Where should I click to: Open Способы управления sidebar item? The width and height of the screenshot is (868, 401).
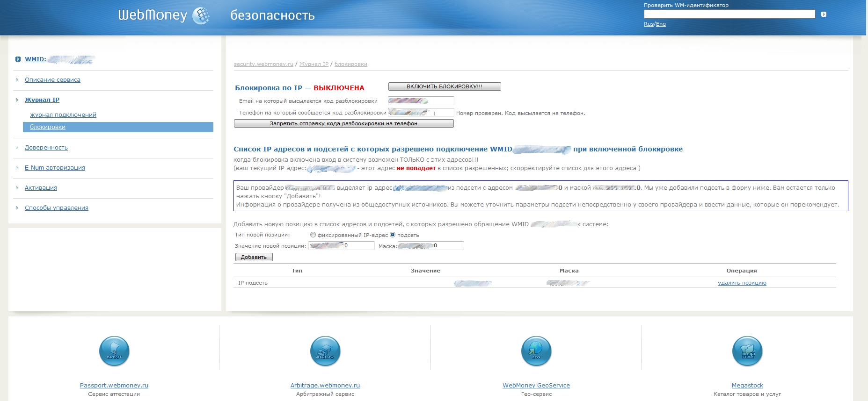pyautogui.click(x=57, y=208)
